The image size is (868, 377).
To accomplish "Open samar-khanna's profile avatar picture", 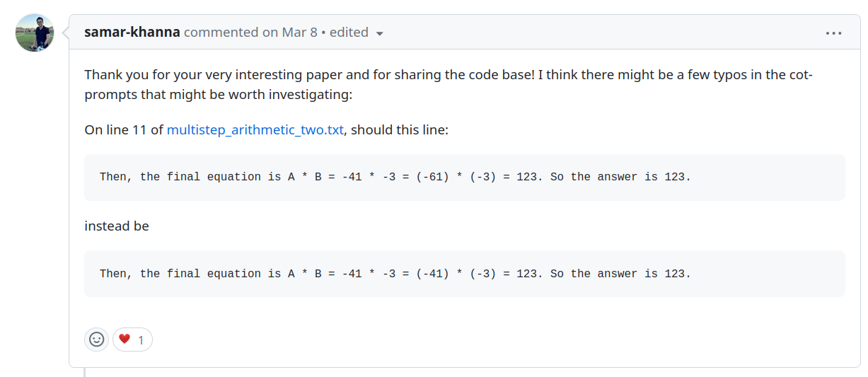I will (35, 33).
